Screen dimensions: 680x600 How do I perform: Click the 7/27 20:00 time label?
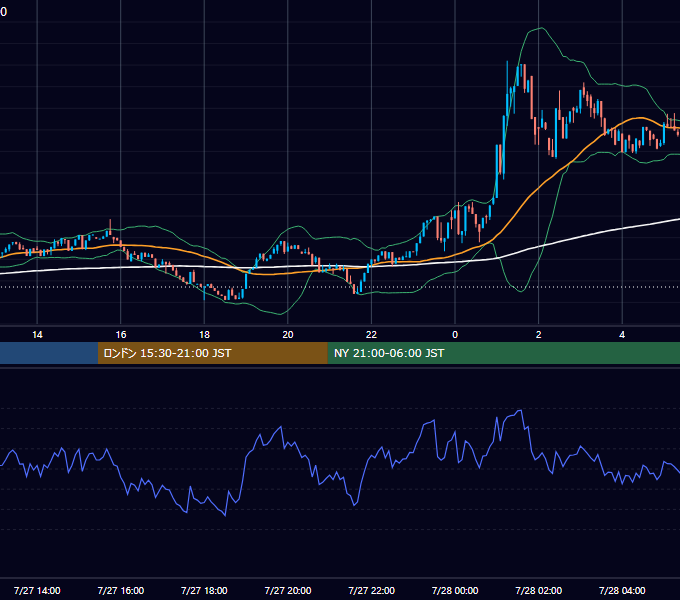point(288,590)
